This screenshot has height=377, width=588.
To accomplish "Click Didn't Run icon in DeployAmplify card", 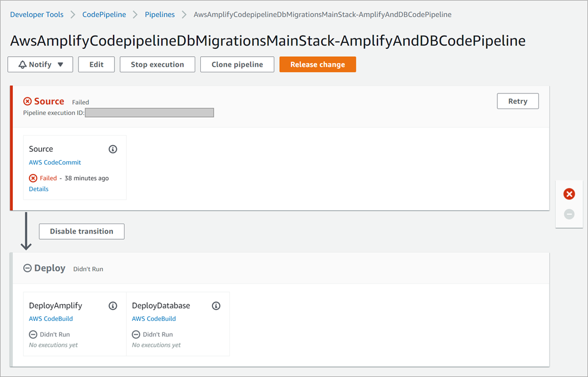I will (33, 334).
